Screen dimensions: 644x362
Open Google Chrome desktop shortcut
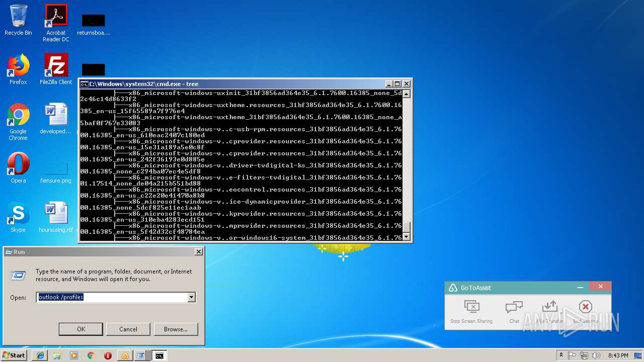[18, 122]
